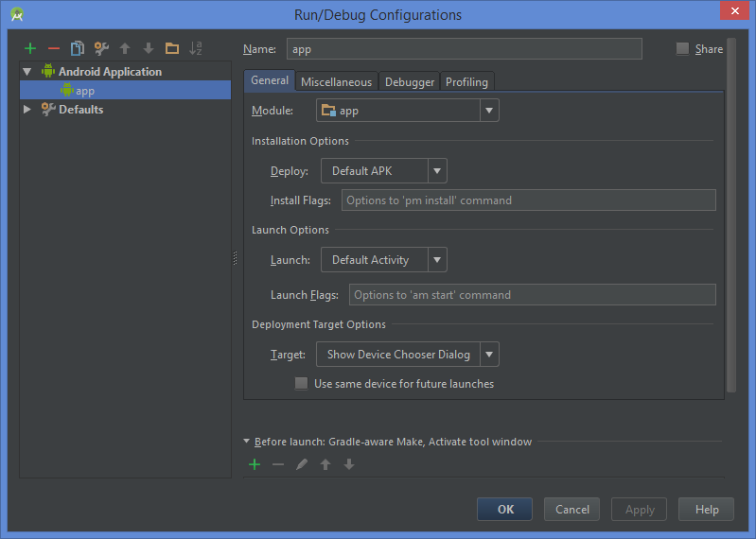
Task: Collapse the Android Application tree node
Action: click(27, 72)
